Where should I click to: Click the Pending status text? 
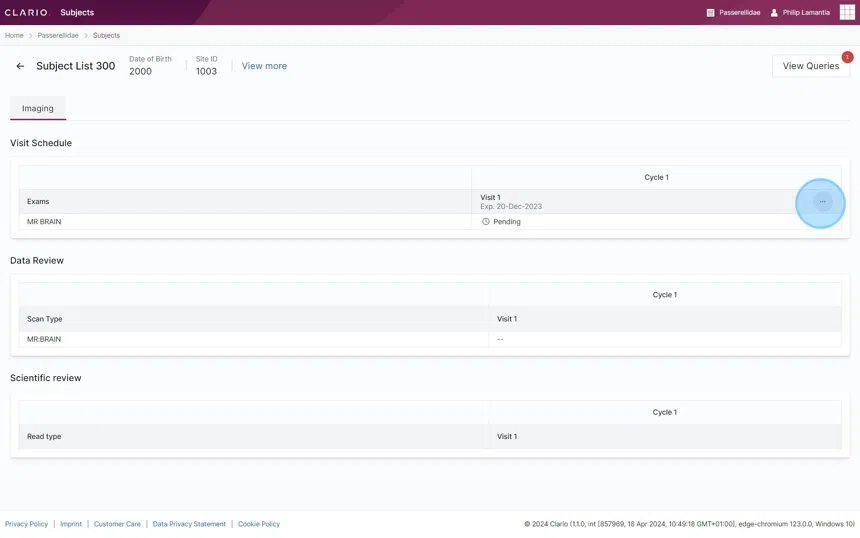pyautogui.click(x=507, y=222)
